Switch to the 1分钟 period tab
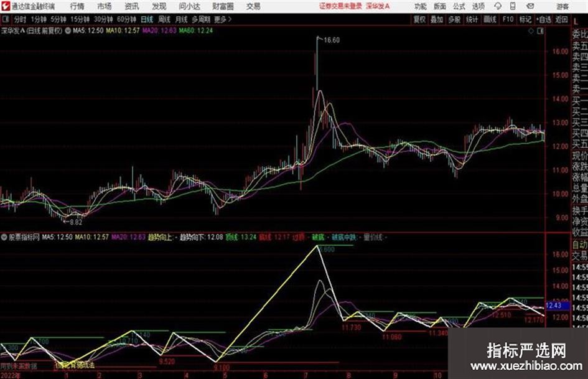 click(39, 19)
